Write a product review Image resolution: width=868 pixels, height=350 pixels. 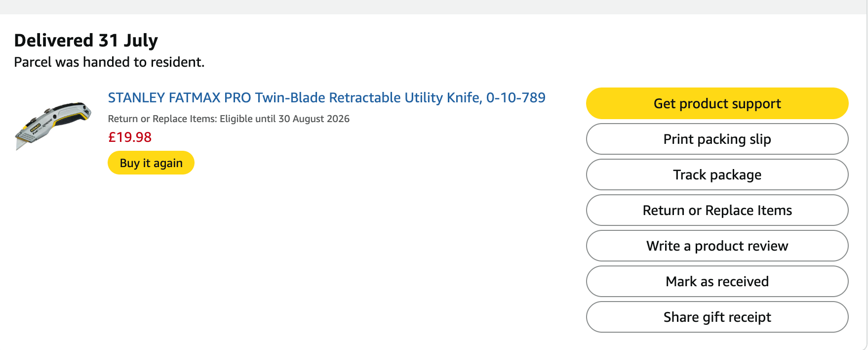(717, 246)
